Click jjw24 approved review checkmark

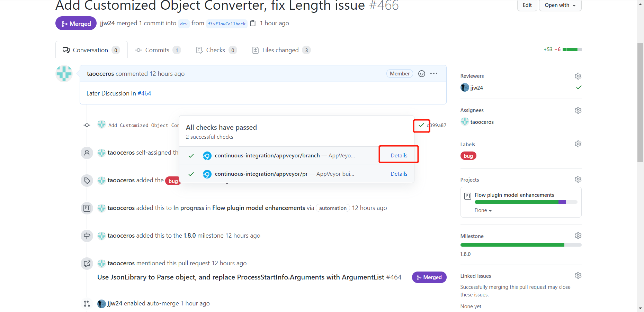(x=579, y=88)
